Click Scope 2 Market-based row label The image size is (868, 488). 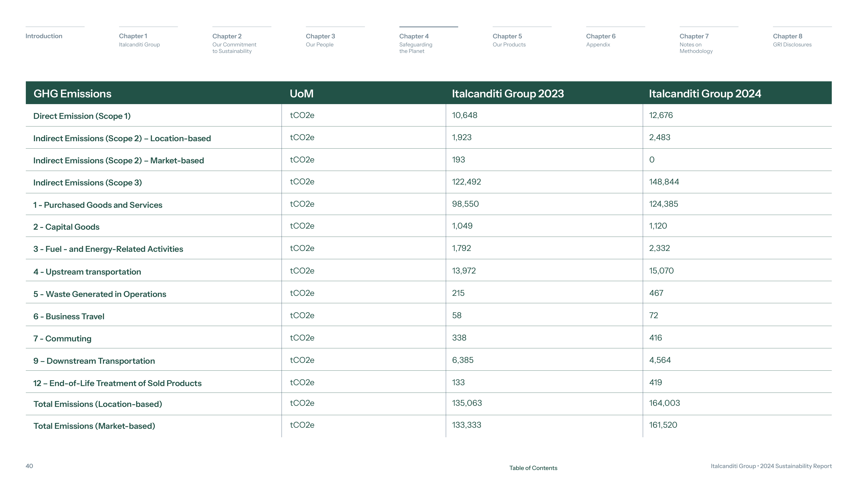[119, 160]
